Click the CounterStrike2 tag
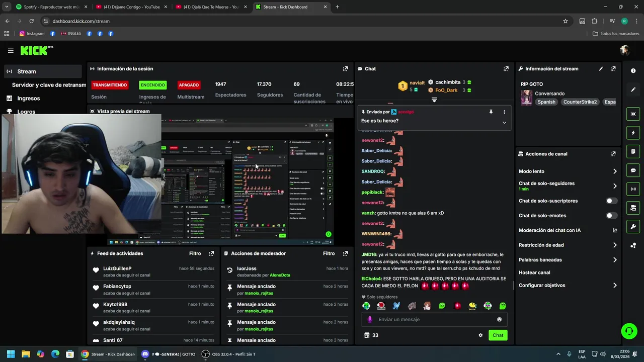The image size is (644, 362). [x=580, y=102]
